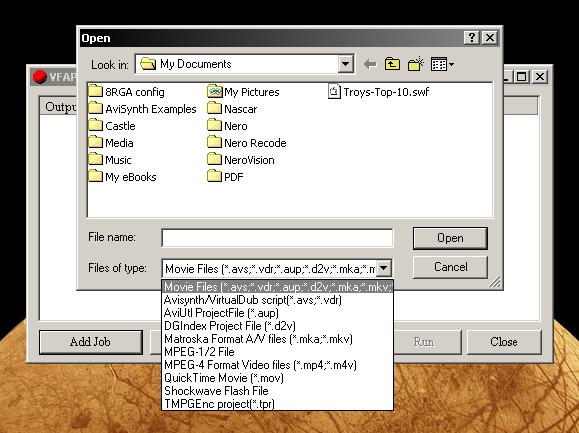Click the NeroVision folder icon
This screenshot has height=433, width=579.
click(215, 159)
